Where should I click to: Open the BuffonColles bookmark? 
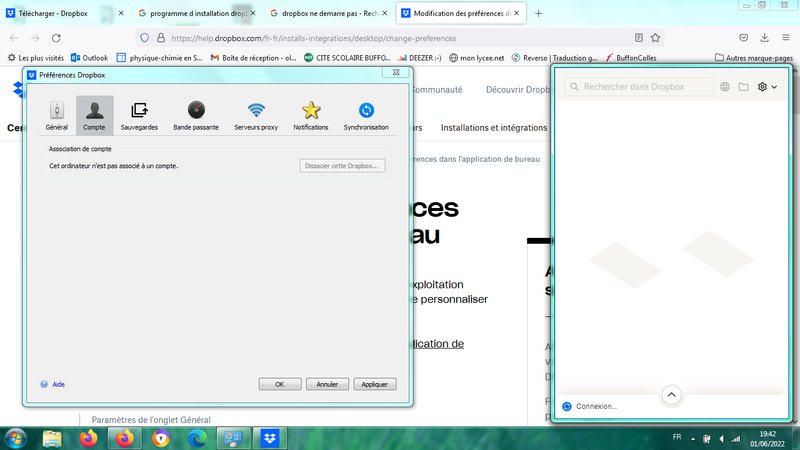click(x=631, y=58)
